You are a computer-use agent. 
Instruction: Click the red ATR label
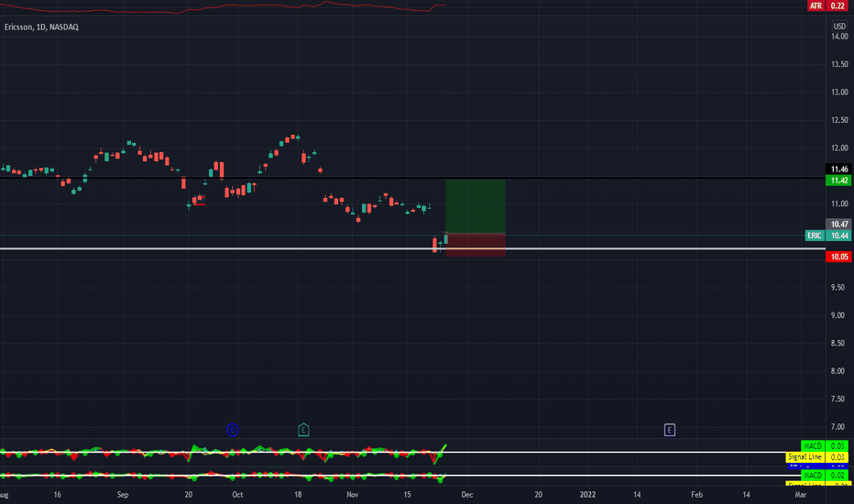pyautogui.click(x=816, y=5)
